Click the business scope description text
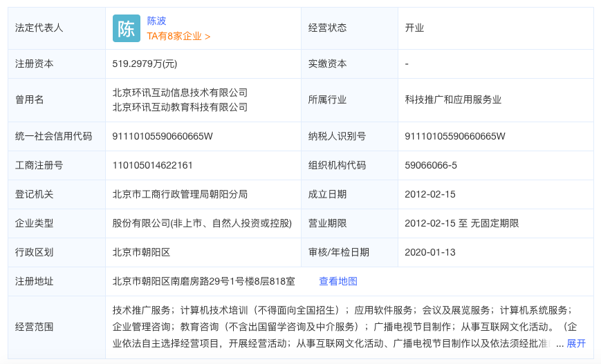The height and width of the screenshot is (364, 601). (x=344, y=327)
